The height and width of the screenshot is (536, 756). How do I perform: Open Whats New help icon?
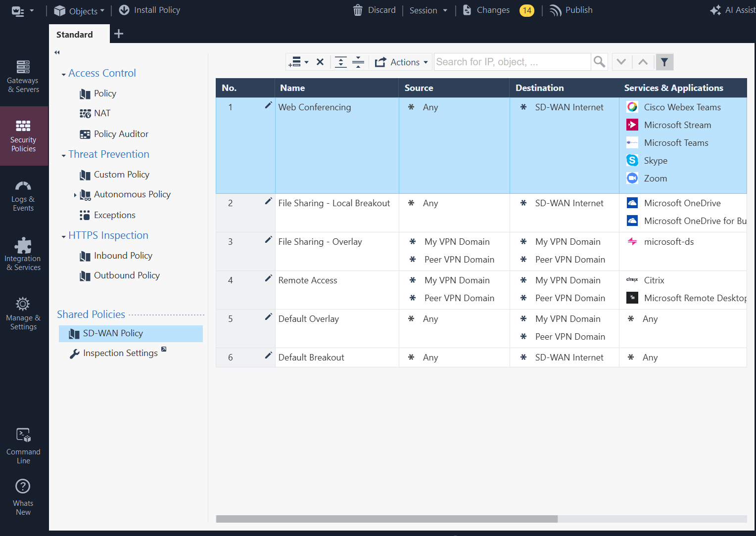[23, 497]
